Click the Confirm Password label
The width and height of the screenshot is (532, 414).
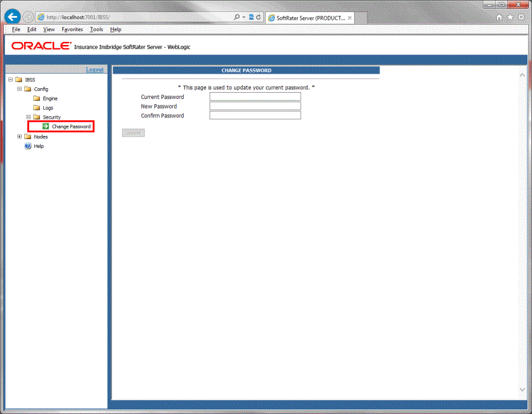tap(163, 116)
